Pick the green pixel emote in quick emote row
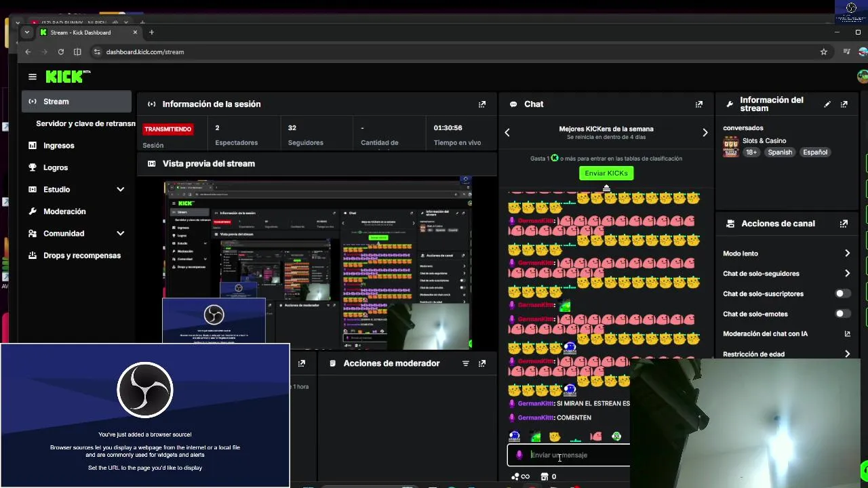The width and height of the screenshot is (868, 488). [x=536, y=436]
